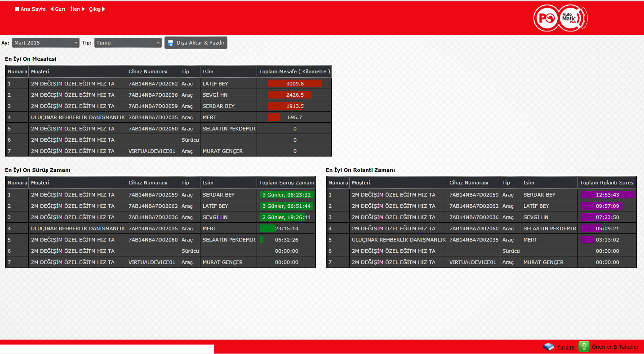Log out using the Çıkış link
Screen dimensions: 644x354
[x=97, y=9]
